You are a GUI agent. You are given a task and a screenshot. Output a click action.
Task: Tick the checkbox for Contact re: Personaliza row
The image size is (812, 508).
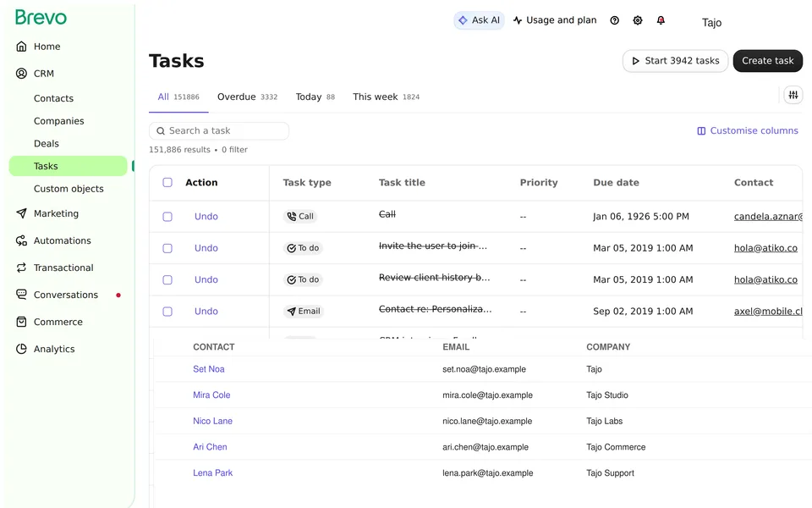[x=167, y=312]
